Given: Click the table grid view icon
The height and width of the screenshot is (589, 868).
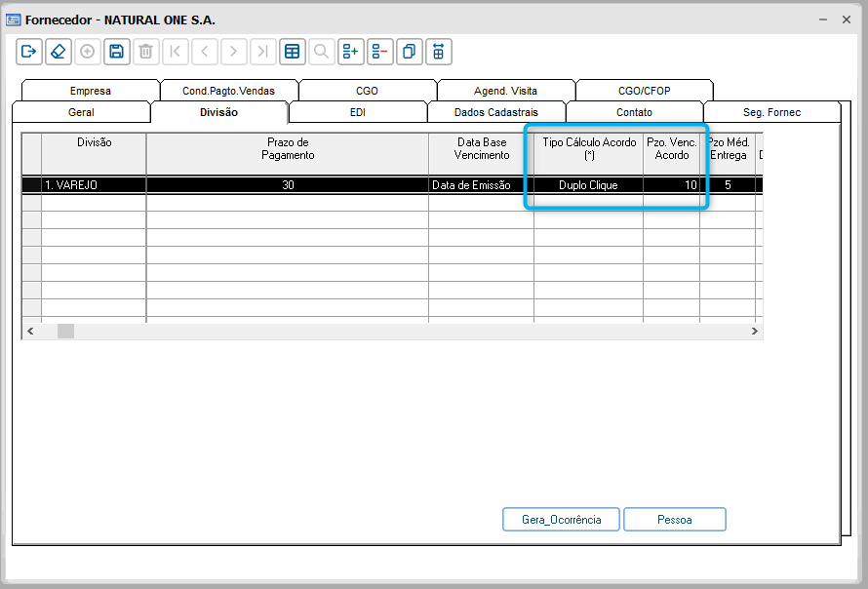Looking at the screenshot, I should coord(293,52).
